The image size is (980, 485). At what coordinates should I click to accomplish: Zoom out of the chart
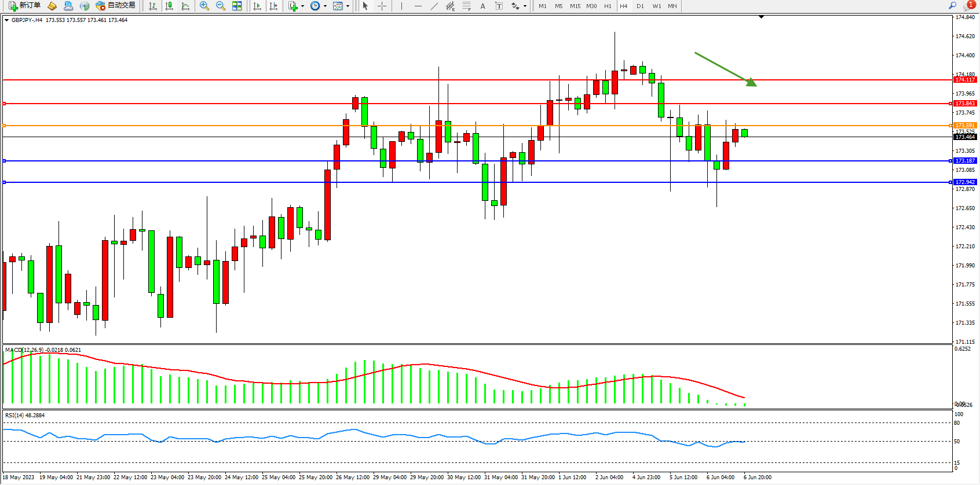click(x=220, y=6)
